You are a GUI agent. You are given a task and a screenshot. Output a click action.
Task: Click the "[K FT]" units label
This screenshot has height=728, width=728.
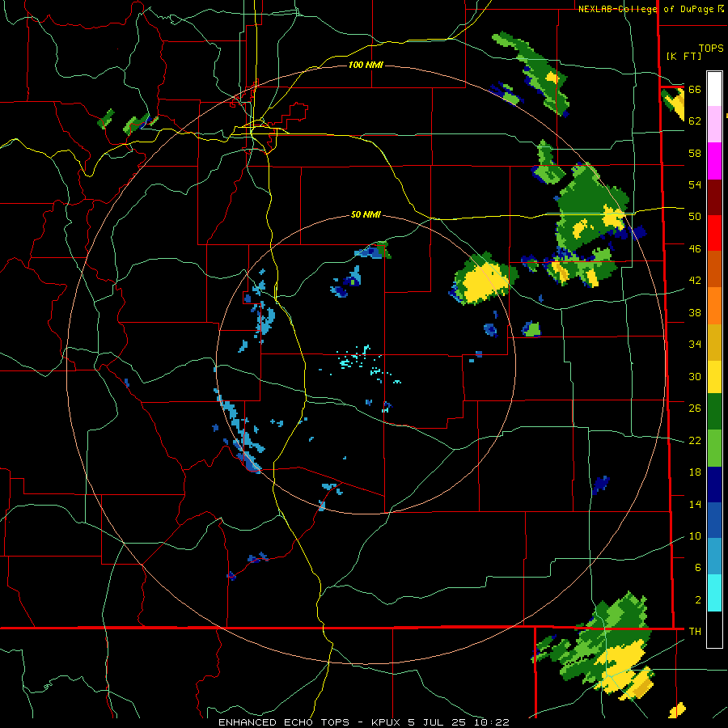684,56
